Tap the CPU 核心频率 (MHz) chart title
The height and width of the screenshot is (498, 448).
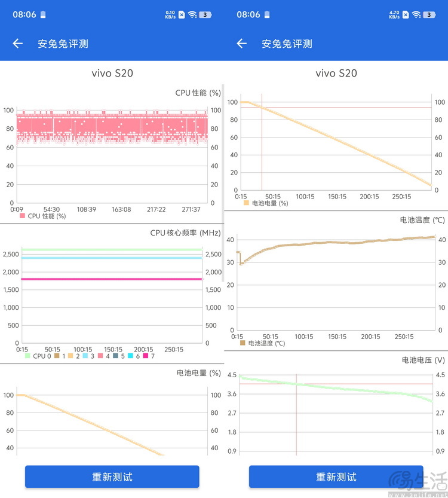(x=185, y=233)
